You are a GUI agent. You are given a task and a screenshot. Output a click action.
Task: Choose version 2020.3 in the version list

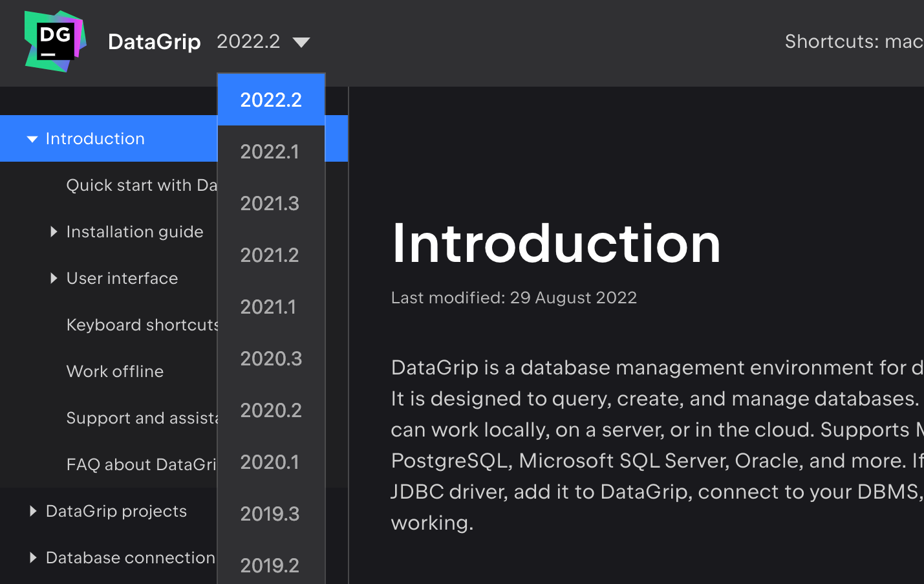(x=271, y=358)
